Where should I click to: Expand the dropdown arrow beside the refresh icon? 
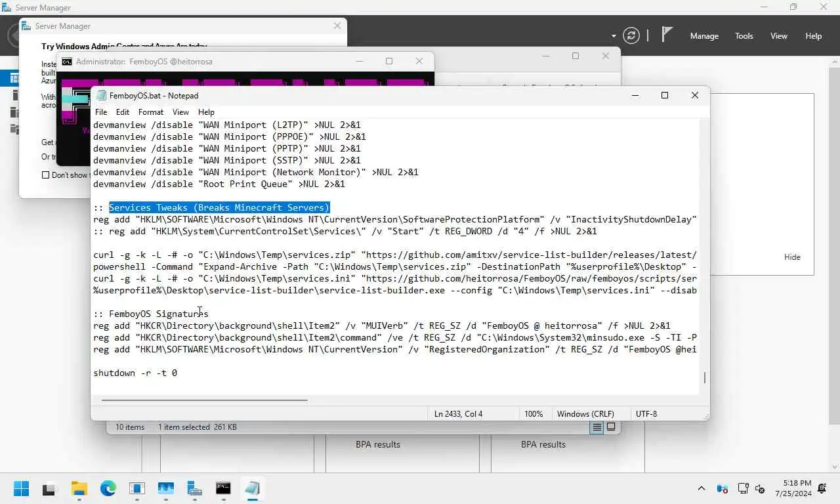pos(614,36)
